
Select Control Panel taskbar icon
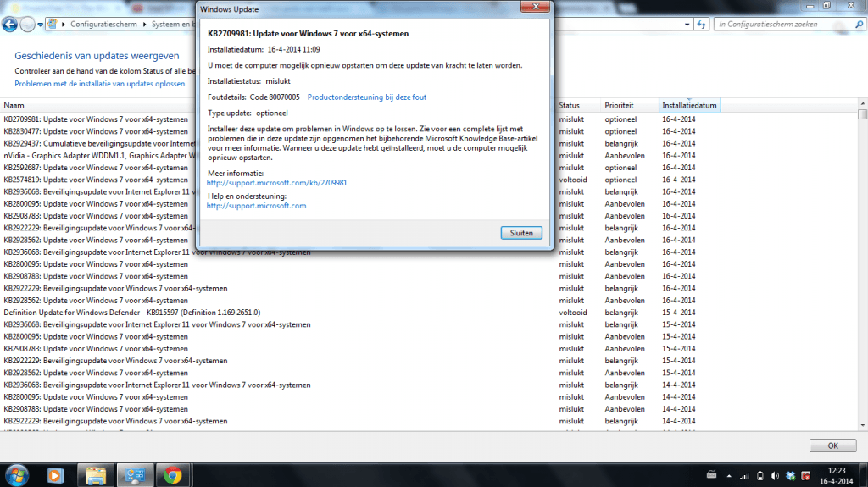[135, 475]
